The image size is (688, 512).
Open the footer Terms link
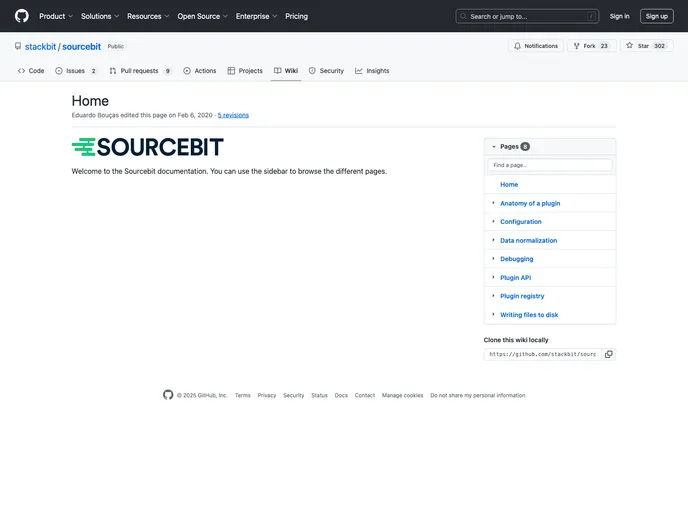click(x=243, y=395)
